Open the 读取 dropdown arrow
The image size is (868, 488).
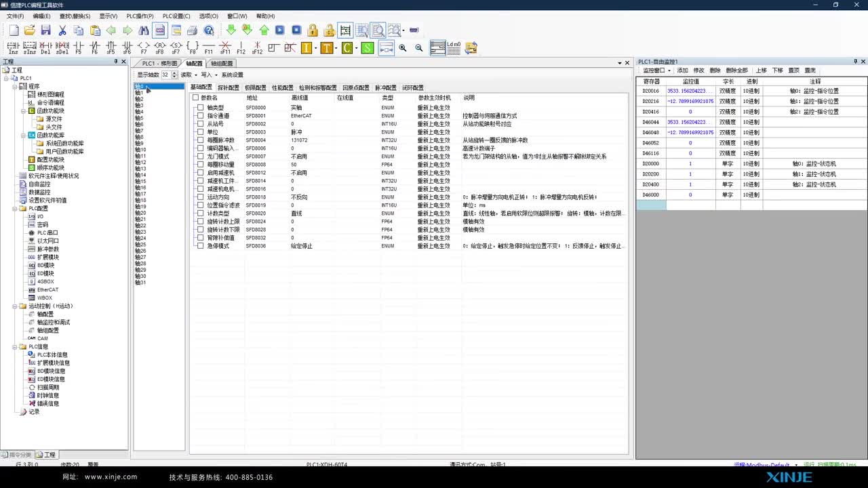(x=196, y=75)
